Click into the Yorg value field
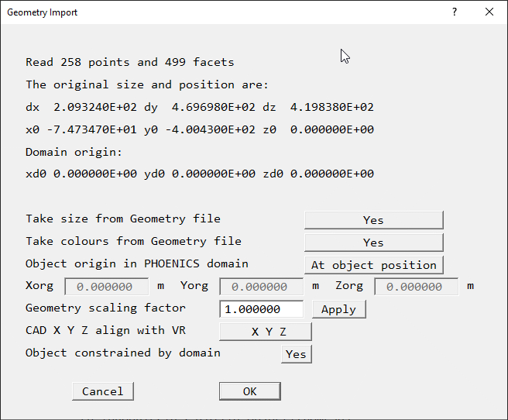508x420 pixels. [x=261, y=287]
